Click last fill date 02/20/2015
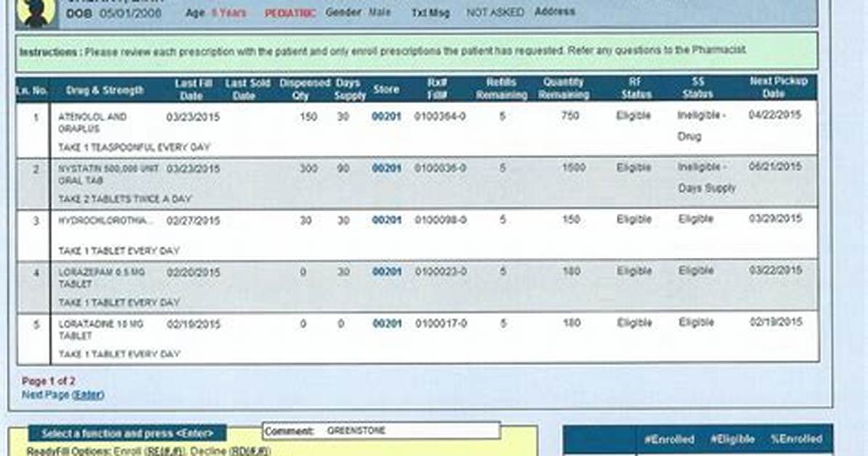 [x=193, y=272]
